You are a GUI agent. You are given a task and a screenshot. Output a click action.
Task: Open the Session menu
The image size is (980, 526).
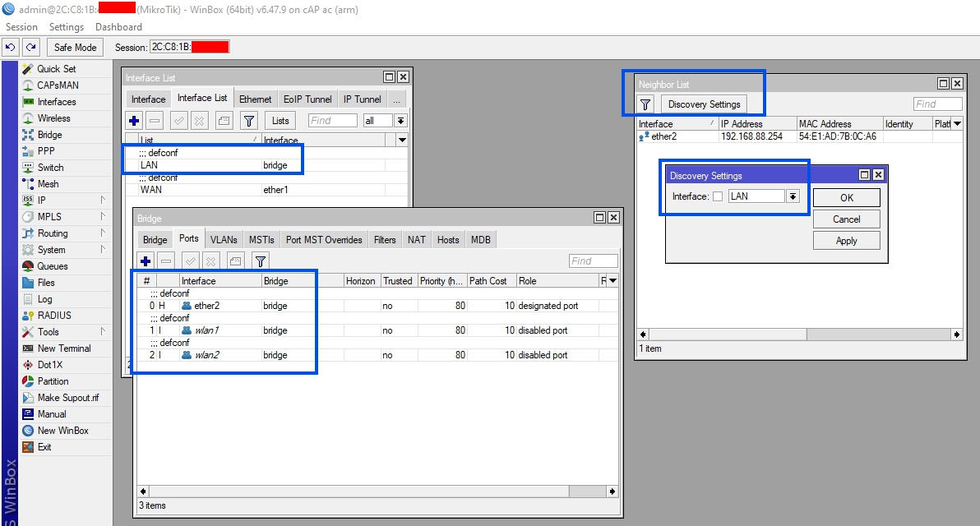click(22, 27)
